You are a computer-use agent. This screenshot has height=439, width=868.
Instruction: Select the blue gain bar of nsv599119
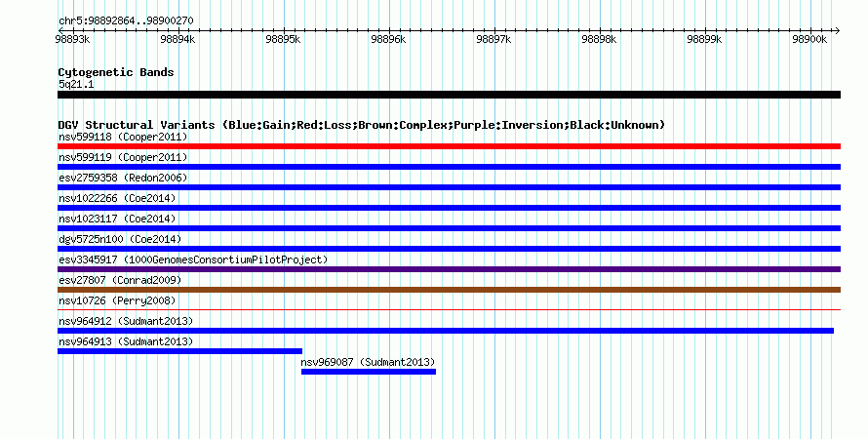tap(449, 167)
